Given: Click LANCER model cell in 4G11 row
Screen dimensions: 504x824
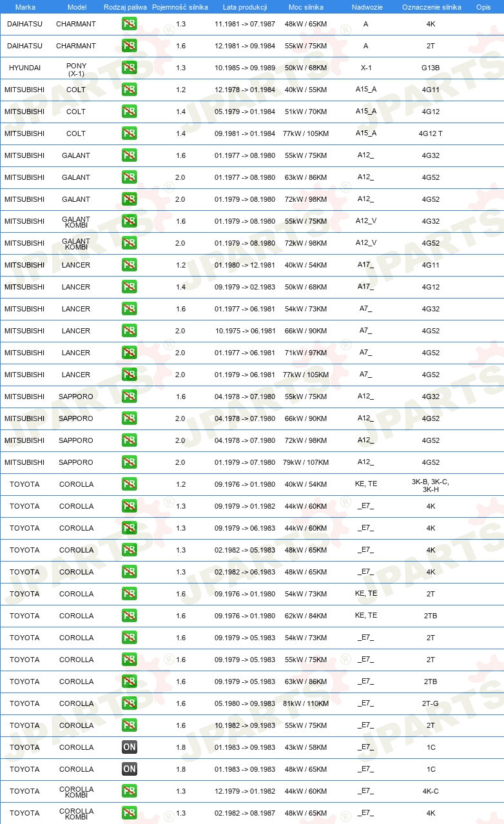Looking at the screenshot, I should tap(76, 265).
